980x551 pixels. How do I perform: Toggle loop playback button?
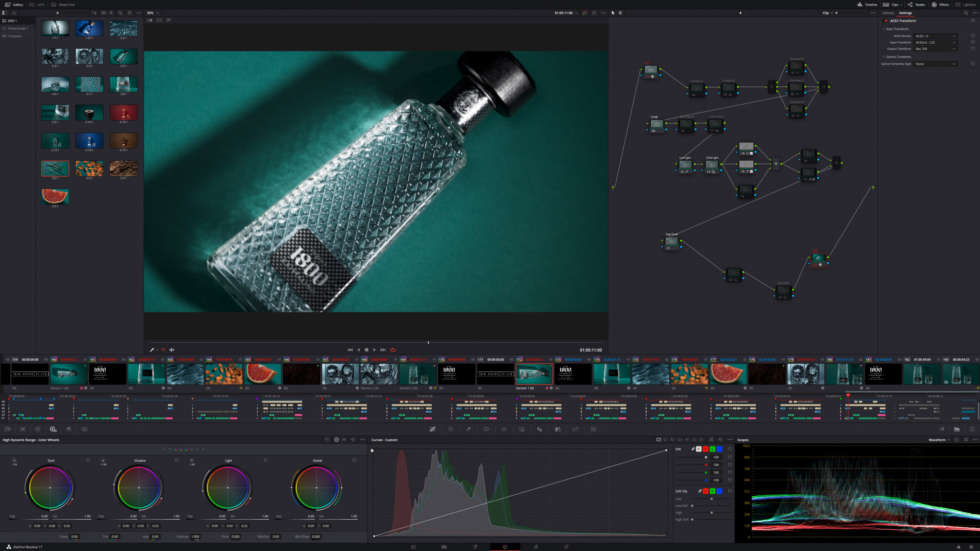click(393, 350)
